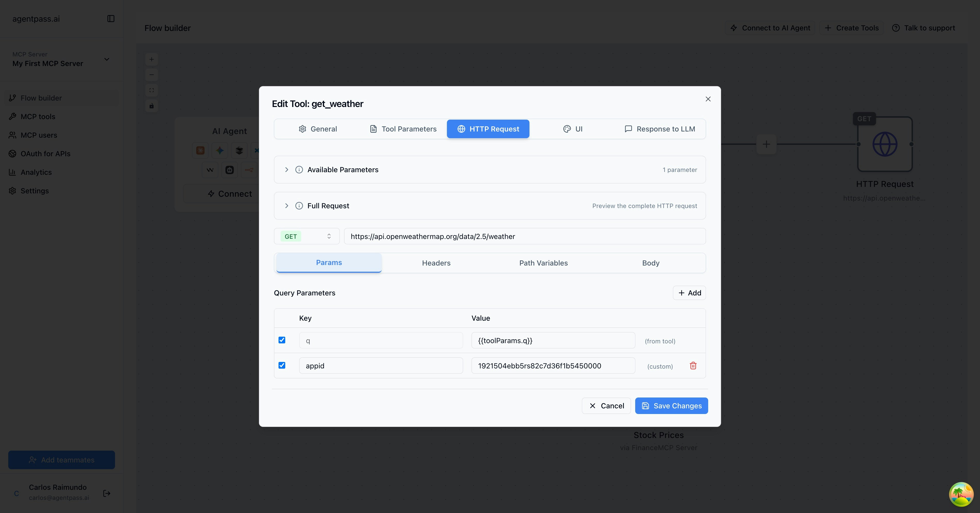Open the Tool Parameters tab
The width and height of the screenshot is (980, 513).
(403, 129)
